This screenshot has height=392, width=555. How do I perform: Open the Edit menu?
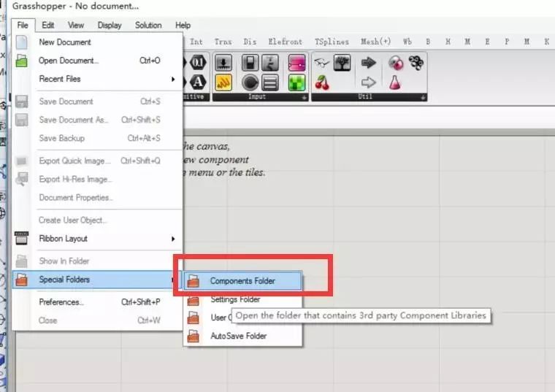point(47,25)
